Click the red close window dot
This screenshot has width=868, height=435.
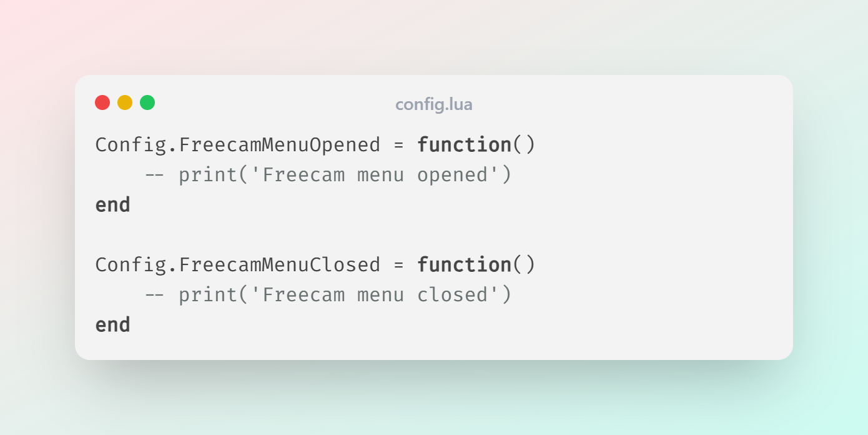[x=102, y=102]
